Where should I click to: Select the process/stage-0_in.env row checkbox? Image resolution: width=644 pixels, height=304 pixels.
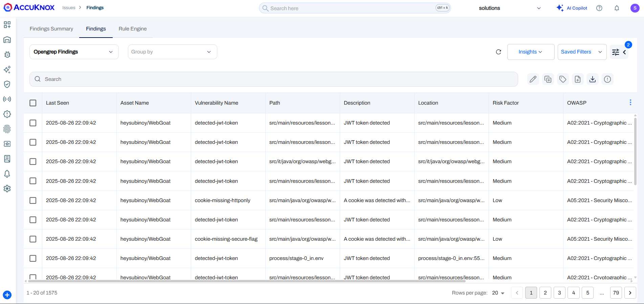pos(33,258)
